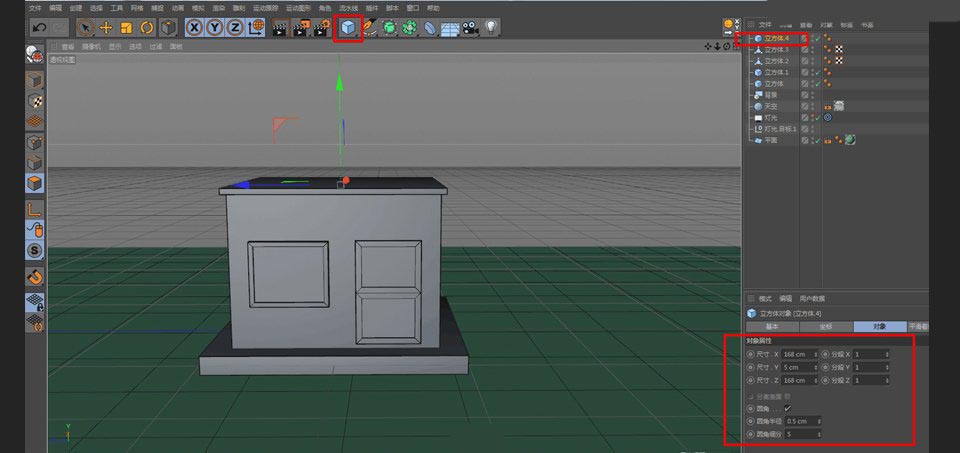Open the 文件 menu in menu bar
960x453 pixels.
tap(36, 7)
